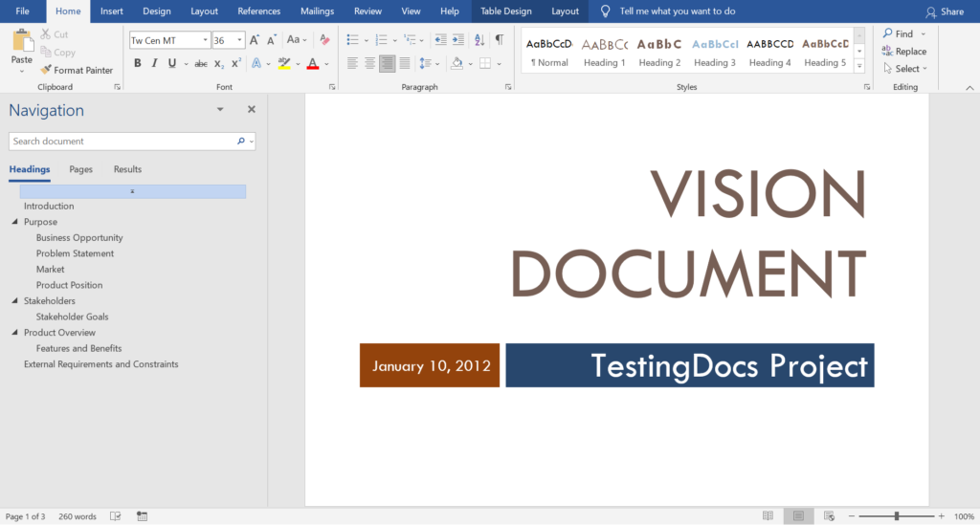
Task: Open Navigation pane options dropdown arrow
Action: coord(220,109)
